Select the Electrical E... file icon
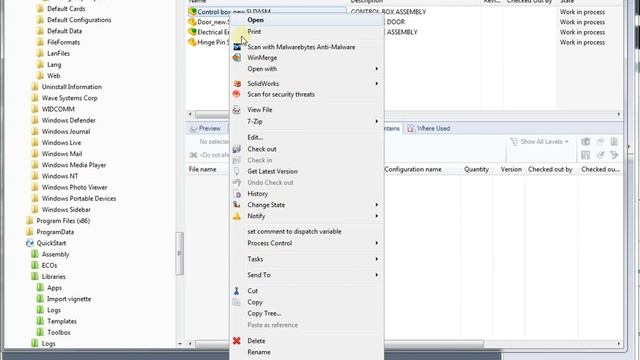 pyautogui.click(x=192, y=32)
